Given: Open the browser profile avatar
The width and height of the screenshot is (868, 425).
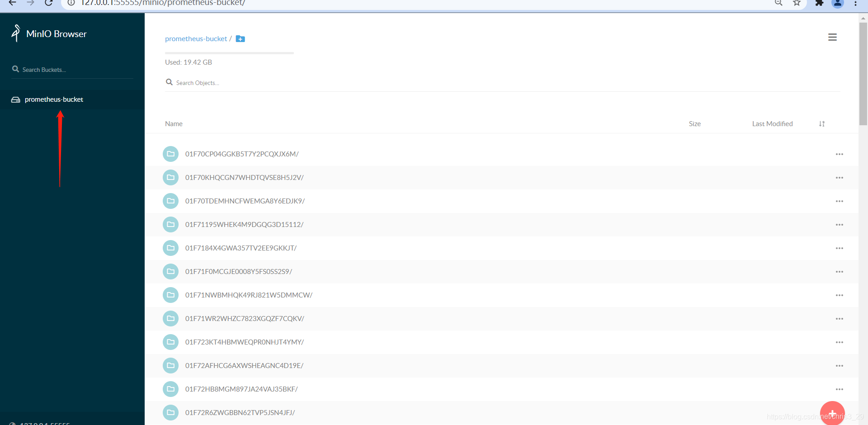Looking at the screenshot, I should (838, 3).
